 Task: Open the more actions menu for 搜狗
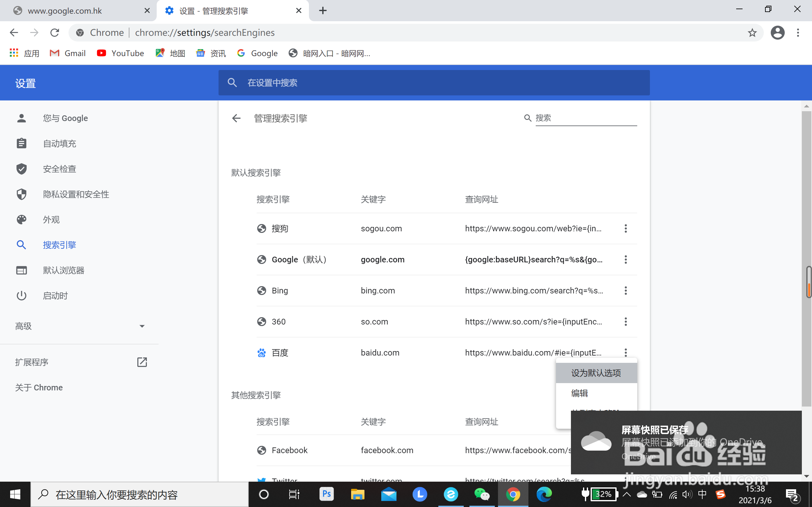click(x=625, y=229)
